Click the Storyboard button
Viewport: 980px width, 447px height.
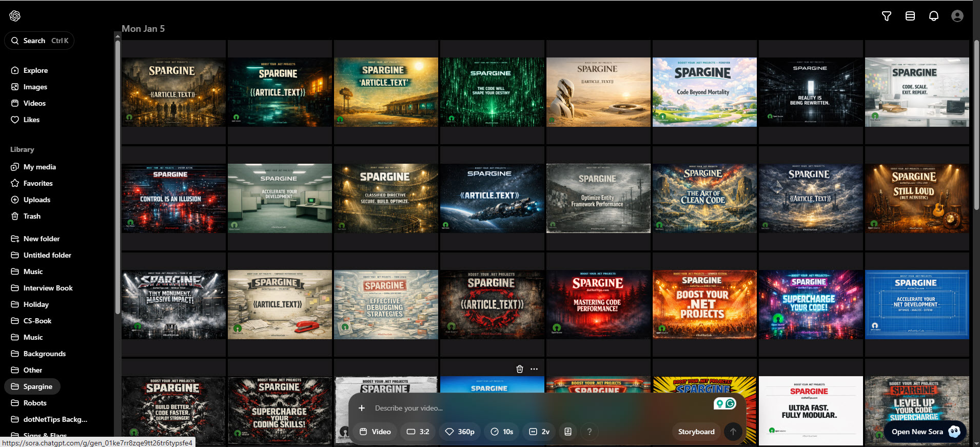696,432
